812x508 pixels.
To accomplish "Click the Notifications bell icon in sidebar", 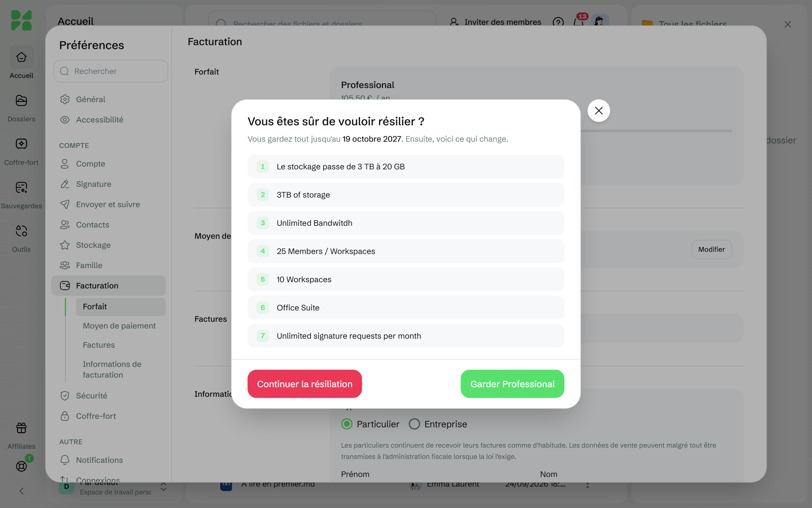I will (x=65, y=460).
